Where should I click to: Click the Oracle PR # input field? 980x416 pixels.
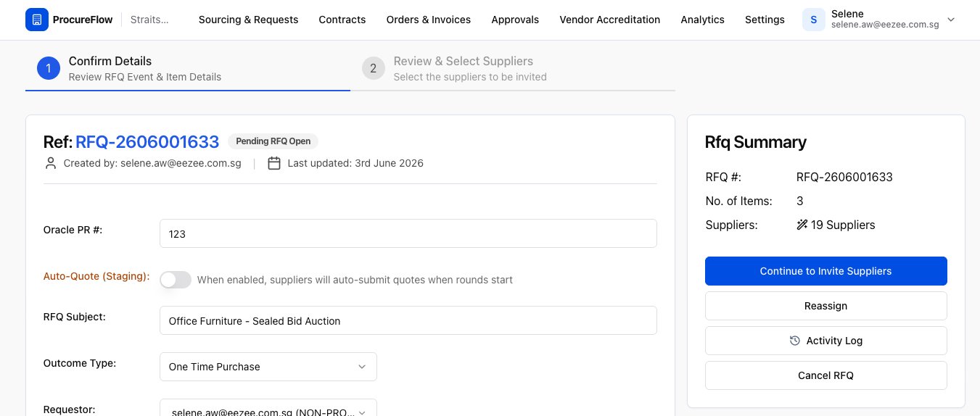tap(408, 233)
